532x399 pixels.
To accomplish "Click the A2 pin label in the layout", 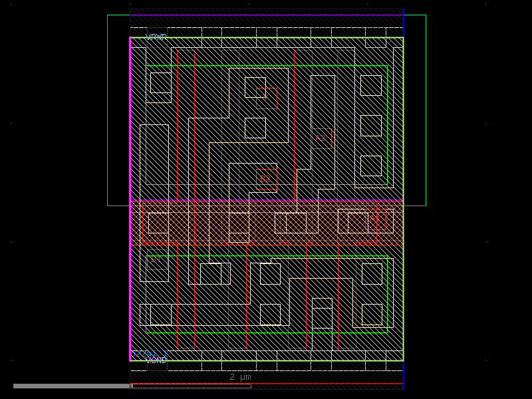I will click(x=321, y=138).
